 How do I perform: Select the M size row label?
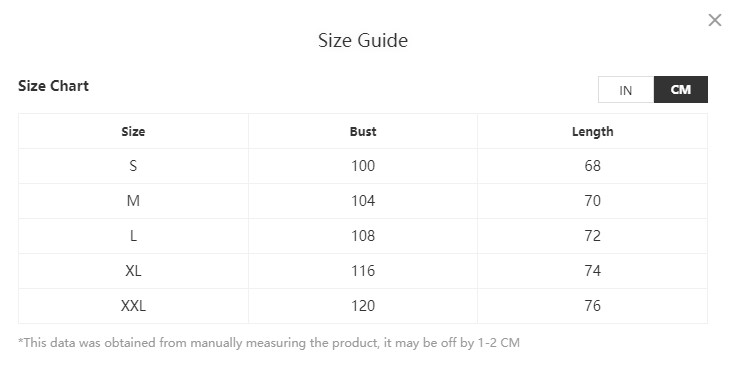(x=133, y=201)
